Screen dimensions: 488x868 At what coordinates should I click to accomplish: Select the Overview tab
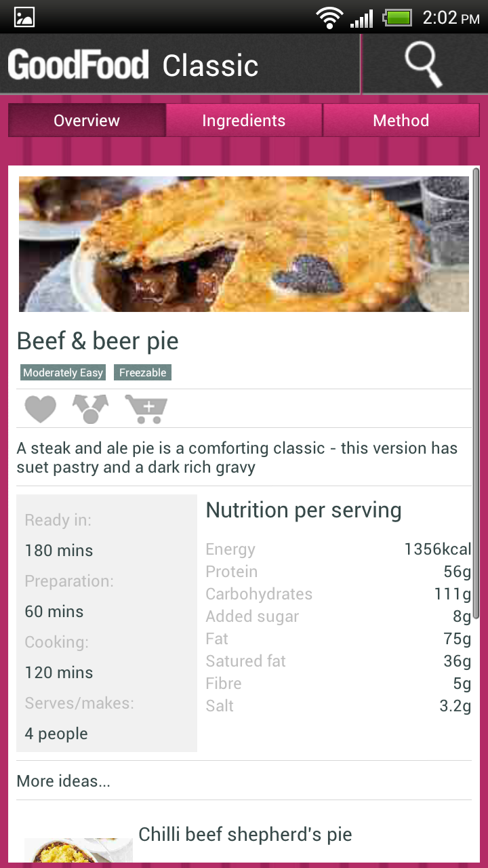(86, 120)
